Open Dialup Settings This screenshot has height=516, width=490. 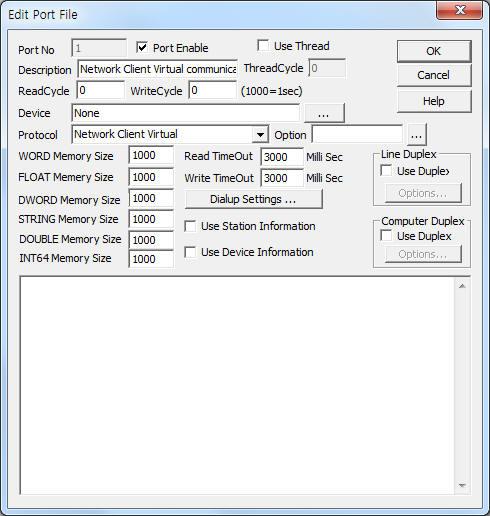pos(254,199)
